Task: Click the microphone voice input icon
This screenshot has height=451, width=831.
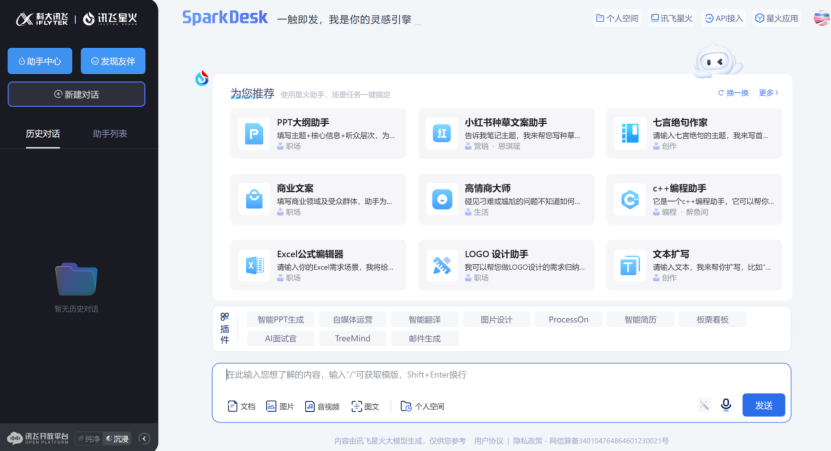Action: click(x=726, y=405)
